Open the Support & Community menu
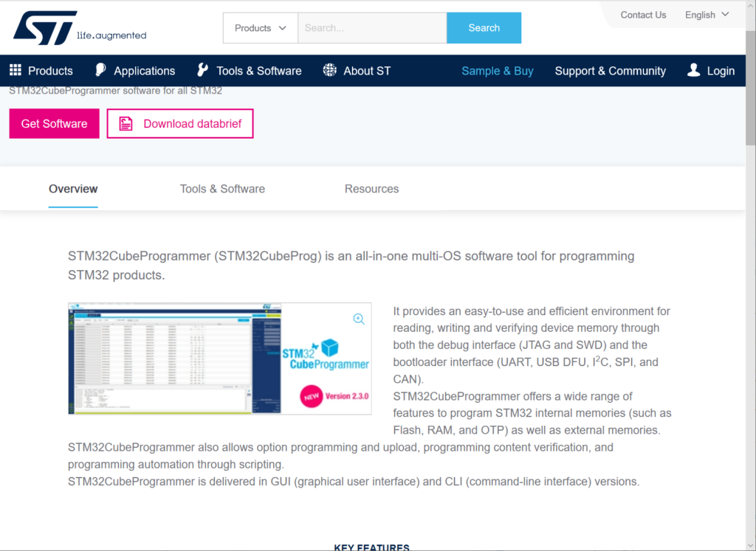Screen dimensions: 756x551 [610, 70]
